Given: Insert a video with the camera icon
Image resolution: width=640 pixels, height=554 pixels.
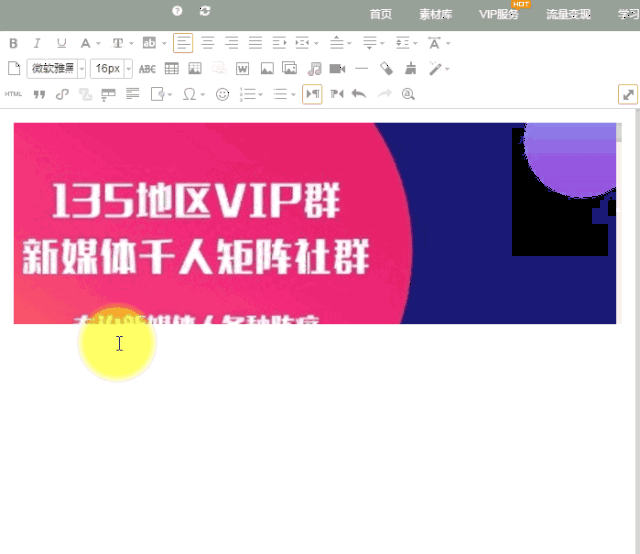Looking at the screenshot, I should point(337,69).
